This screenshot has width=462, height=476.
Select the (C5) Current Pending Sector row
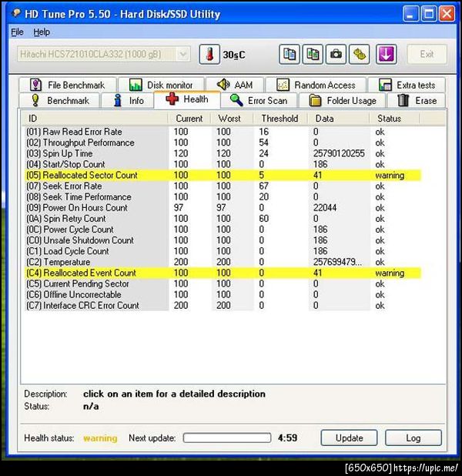point(223,284)
